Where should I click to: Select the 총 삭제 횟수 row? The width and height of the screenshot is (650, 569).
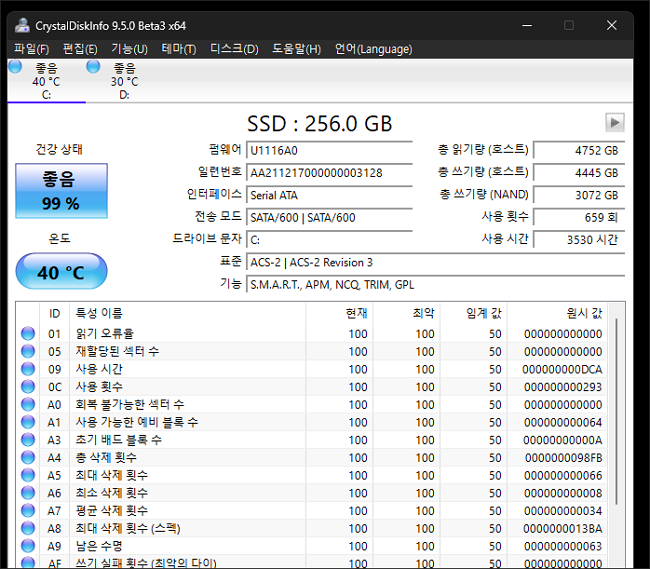[x=312, y=458]
